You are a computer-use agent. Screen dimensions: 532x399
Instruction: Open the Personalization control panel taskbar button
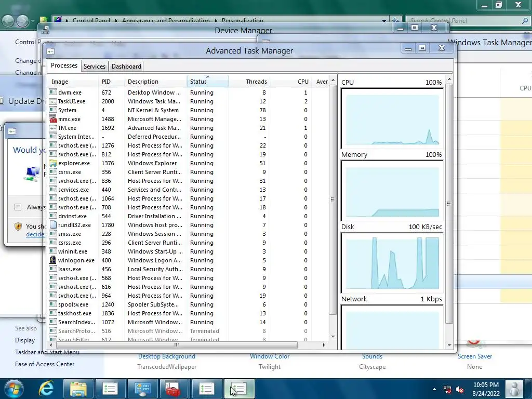coord(142,389)
